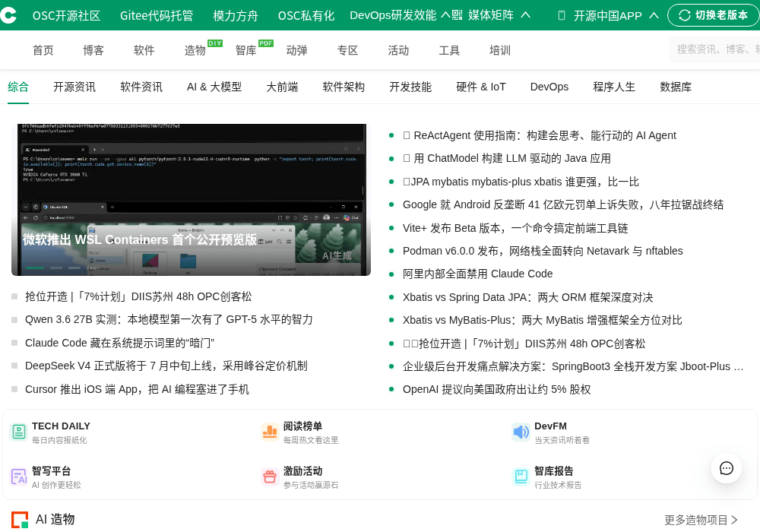
Task: Open 企业级后台开发痛点解决方案 Jboot-Plus article
Action: tap(573, 366)
